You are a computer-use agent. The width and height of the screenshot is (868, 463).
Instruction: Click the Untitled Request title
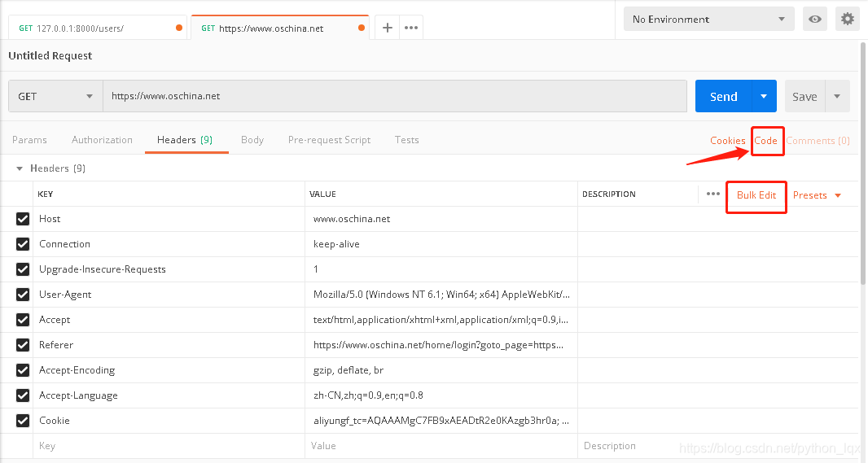pos(50,55)
